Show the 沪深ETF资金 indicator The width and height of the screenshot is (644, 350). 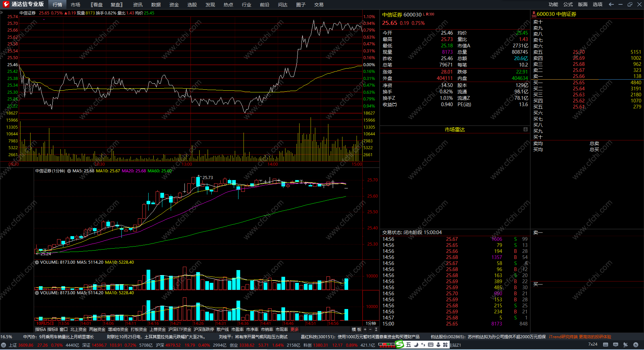pyautogui.click(x=179, y=330)
